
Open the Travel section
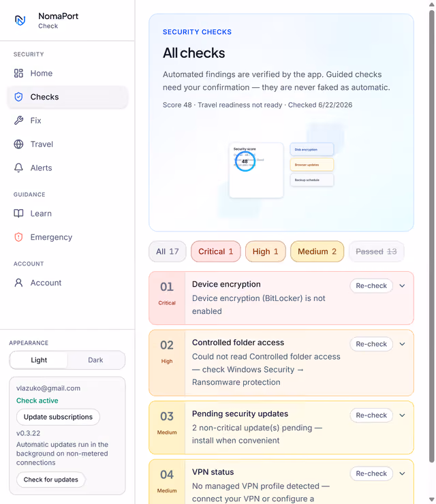(67, 144)
